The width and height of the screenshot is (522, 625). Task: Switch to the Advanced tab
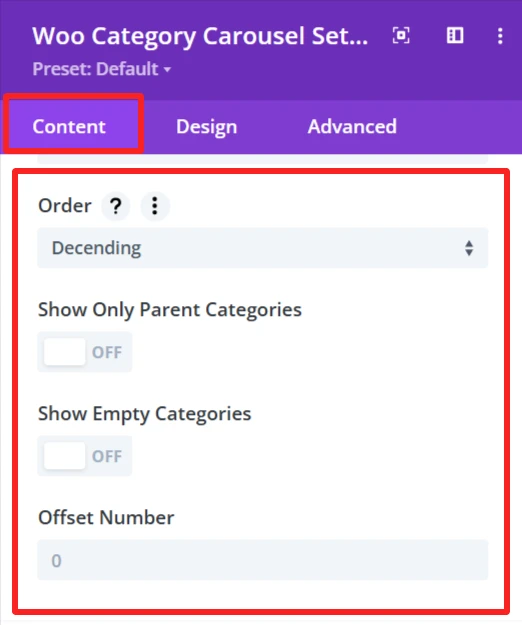click(352, 127)
